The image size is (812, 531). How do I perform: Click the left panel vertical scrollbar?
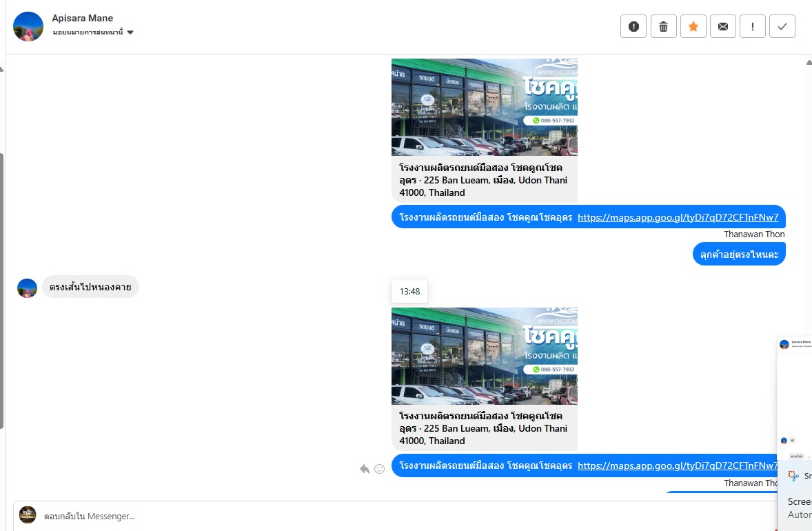pos(1,290)
